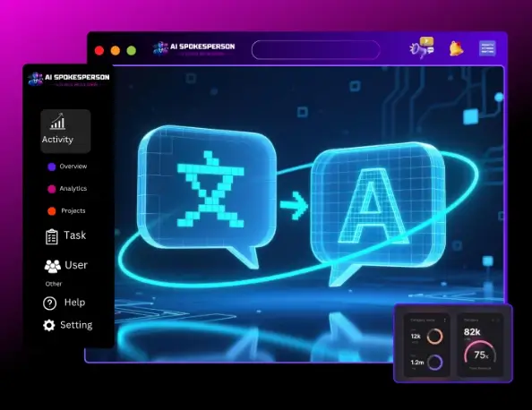The image size is (532, 410).
Task: Open the bell notifications icon
Action: [457, 48]
